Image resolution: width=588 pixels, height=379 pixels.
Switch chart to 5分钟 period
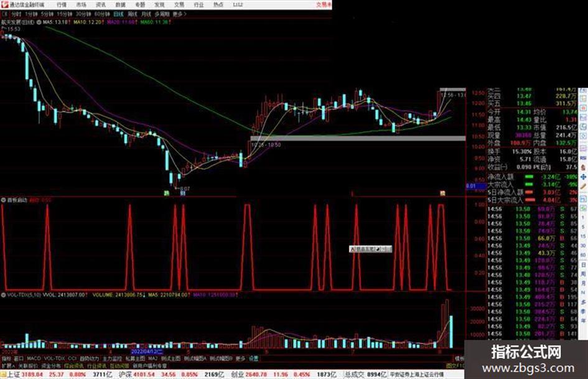tap(47, 14)
